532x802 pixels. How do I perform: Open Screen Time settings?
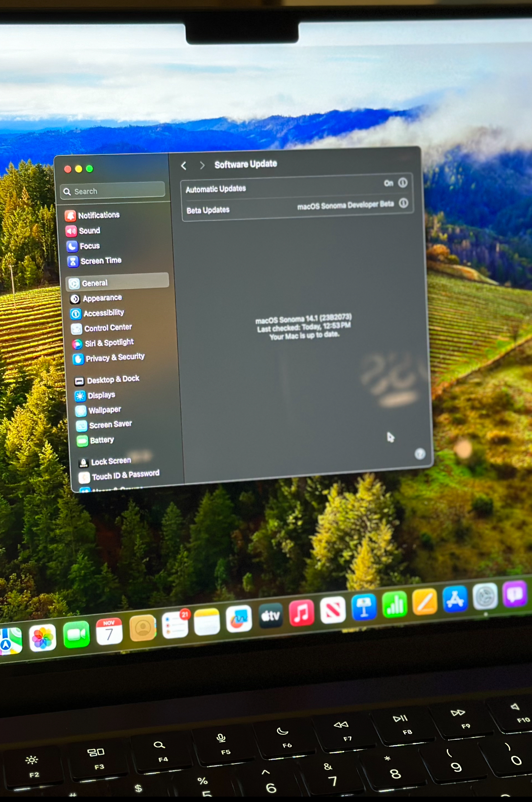point(94,261)
